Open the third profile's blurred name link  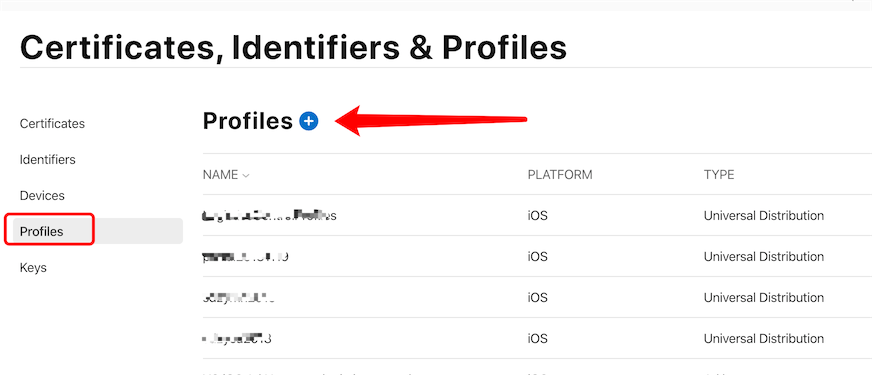pos(239,298)
